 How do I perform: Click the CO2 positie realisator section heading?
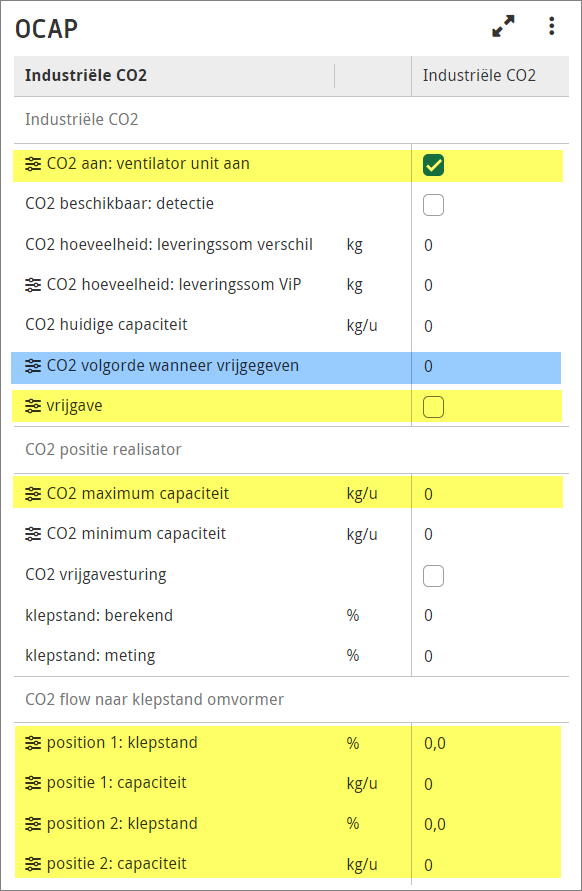pos(103,449)
